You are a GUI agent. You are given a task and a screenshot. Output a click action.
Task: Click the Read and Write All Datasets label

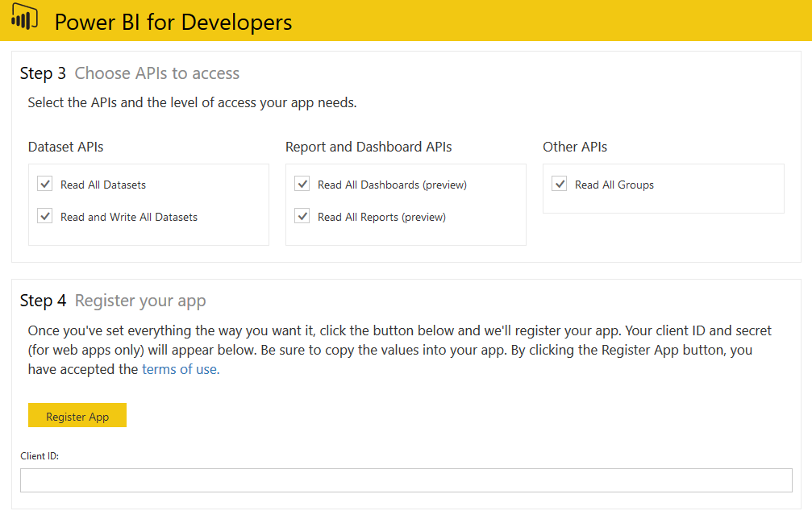pos(129,217)
